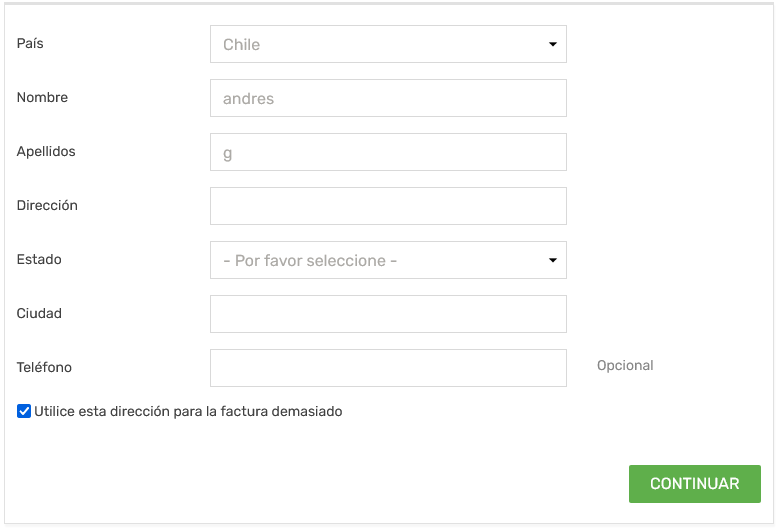Click into the Apellidos text field
Viewport: 778px width, 530px height.
coord(388,152)
